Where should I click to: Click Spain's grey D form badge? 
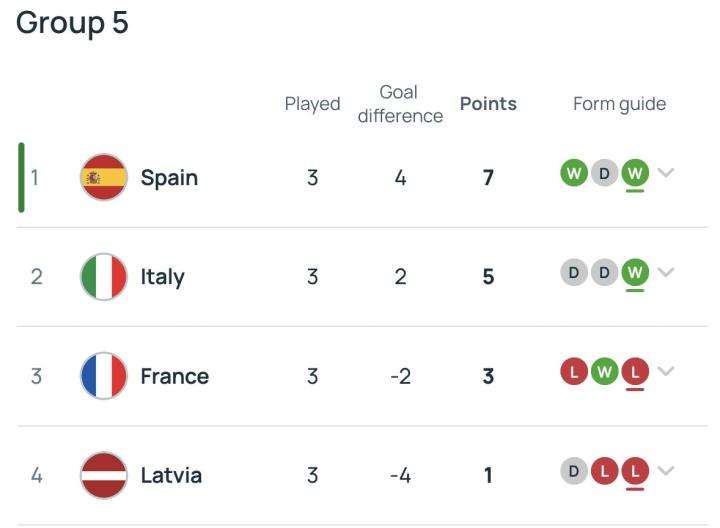point(604,173)
